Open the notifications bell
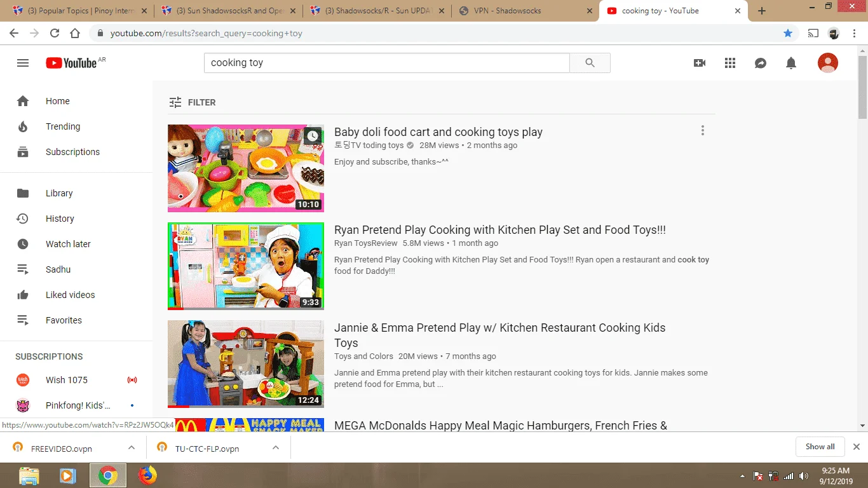868x488 pixels. click(791, 63)
